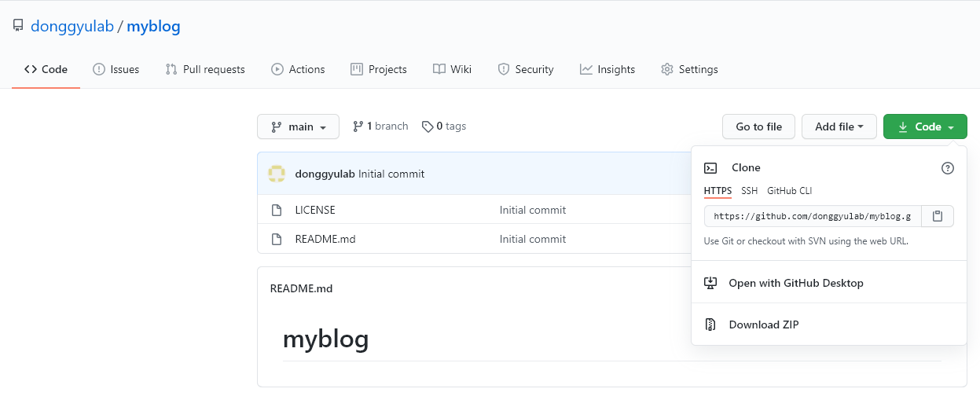
Task: Copy the clone URL to clipboard
Action: click(x=938, y=216)
